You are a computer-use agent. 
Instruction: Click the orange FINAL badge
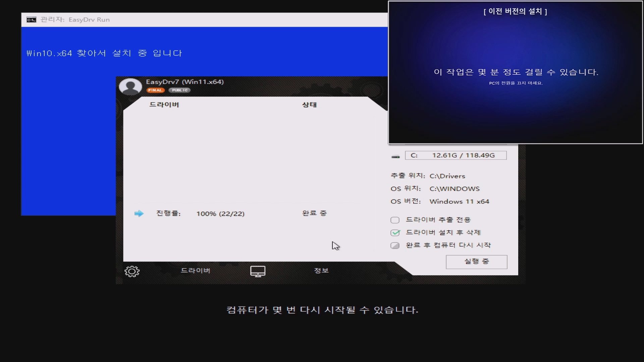[x=155, y=90]
